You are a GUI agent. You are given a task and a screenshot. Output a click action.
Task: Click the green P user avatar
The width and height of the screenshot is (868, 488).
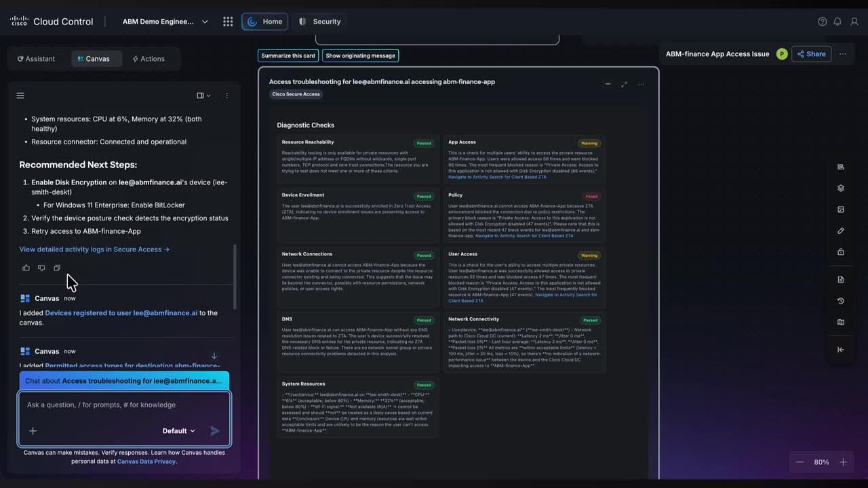(x=782, y=54)
